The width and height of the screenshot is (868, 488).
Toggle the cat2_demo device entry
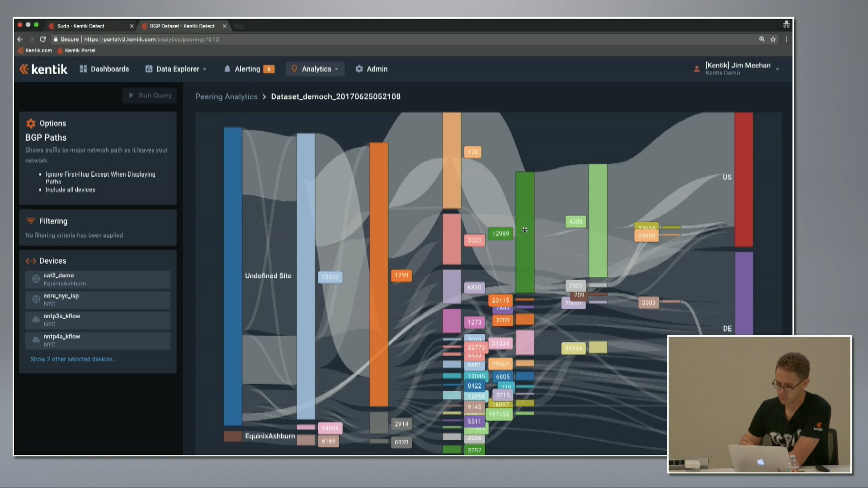[98, 279]
